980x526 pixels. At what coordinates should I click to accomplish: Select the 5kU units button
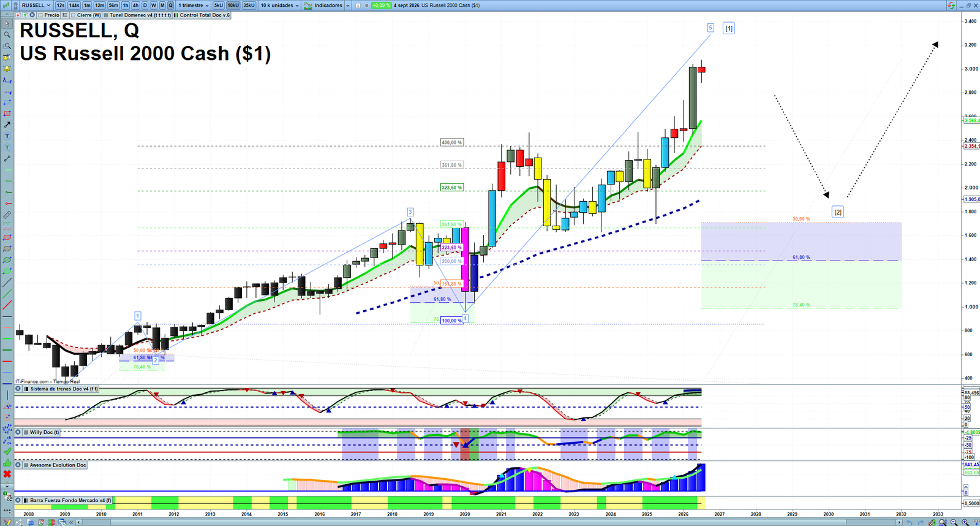pyautogui.click(x=219, y=6)
